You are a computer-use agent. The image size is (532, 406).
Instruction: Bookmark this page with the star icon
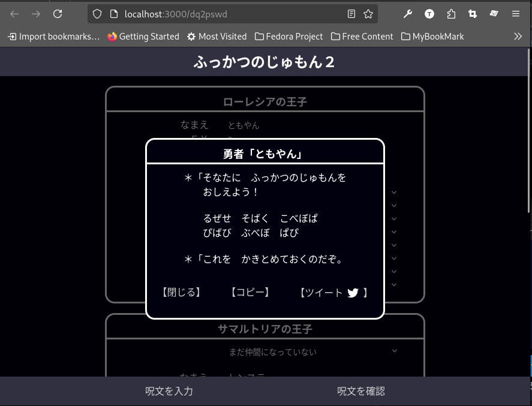click(x=368, y=14)
